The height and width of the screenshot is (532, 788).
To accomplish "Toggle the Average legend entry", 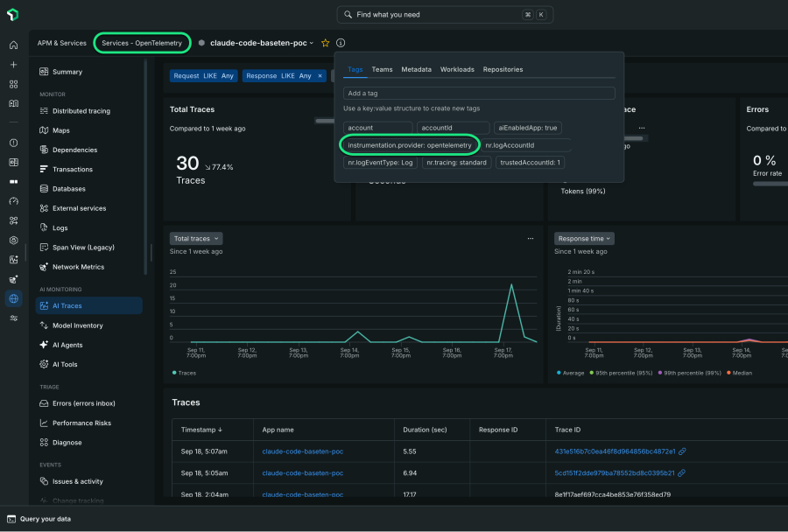I will [570, 374].
